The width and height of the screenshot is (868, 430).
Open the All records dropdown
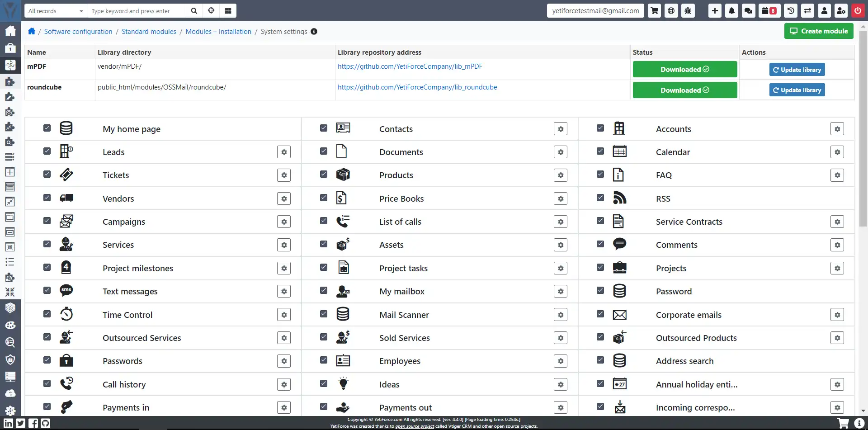pyautogui.click(x=56, y=11)
